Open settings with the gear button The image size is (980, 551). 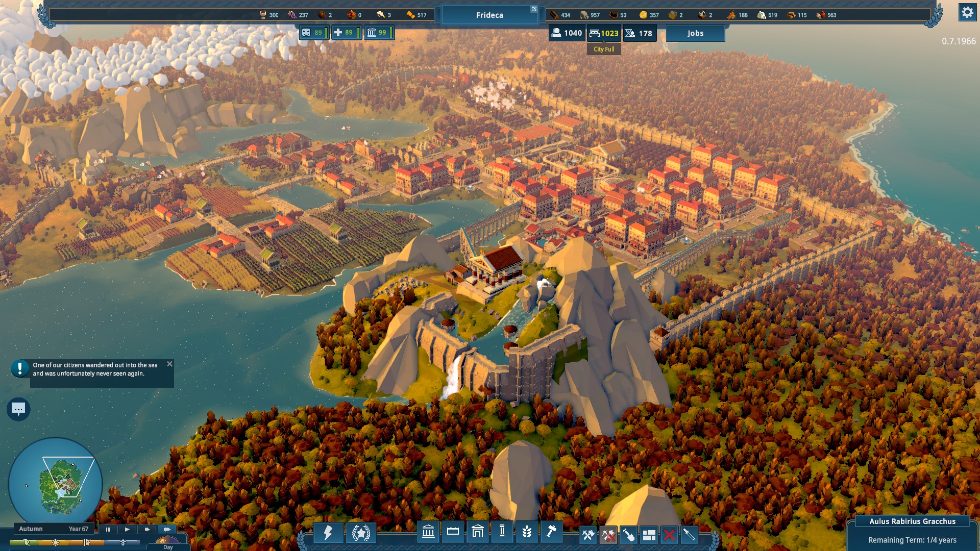967,12
